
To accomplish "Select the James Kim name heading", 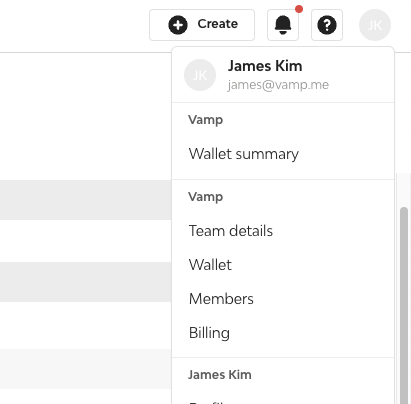I will tap(265, 66).
